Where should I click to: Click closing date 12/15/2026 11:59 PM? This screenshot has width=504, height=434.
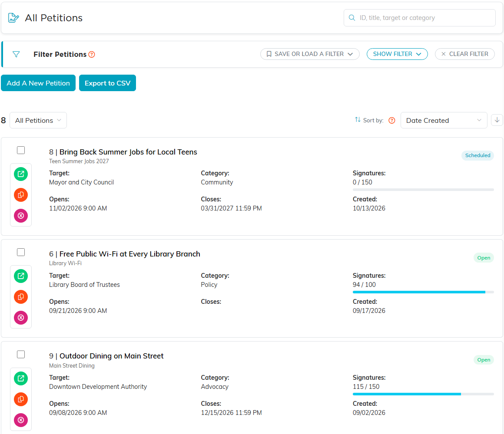tap(231, 412)
